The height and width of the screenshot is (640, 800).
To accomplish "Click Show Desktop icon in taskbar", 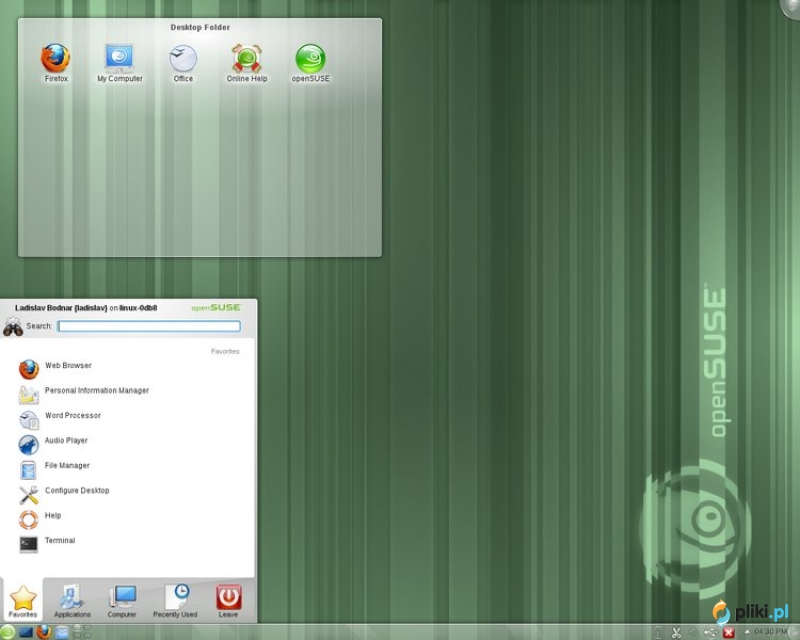I will 26,632.
